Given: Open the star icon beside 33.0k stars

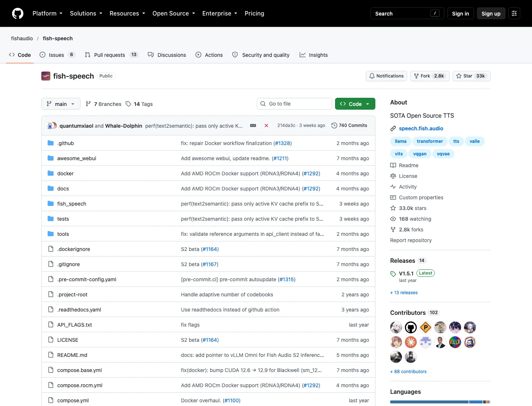Looking at the screenshot, I should 393,208.
